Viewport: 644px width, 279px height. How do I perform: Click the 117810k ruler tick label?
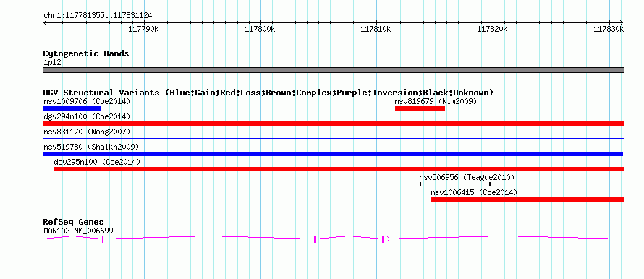coord(376,29)
